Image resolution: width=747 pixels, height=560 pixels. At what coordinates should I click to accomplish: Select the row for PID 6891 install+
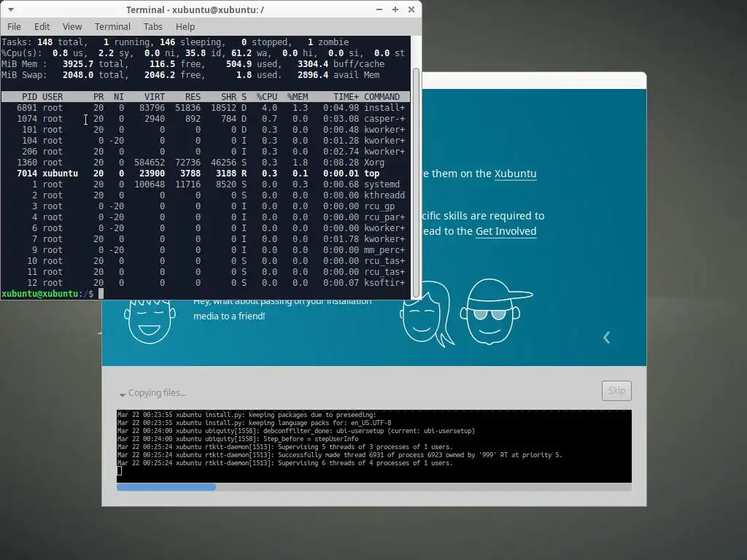click(x=205, y=108)
